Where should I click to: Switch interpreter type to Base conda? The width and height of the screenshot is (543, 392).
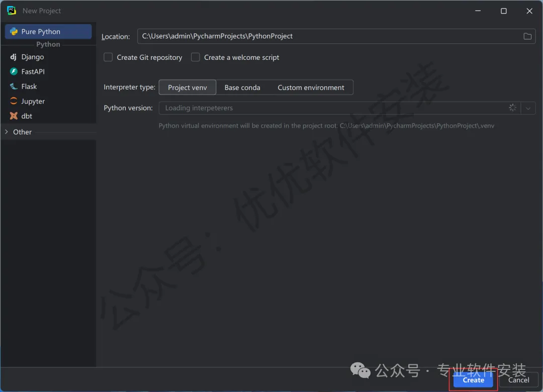pyautogui.click(x=242, y=87)
